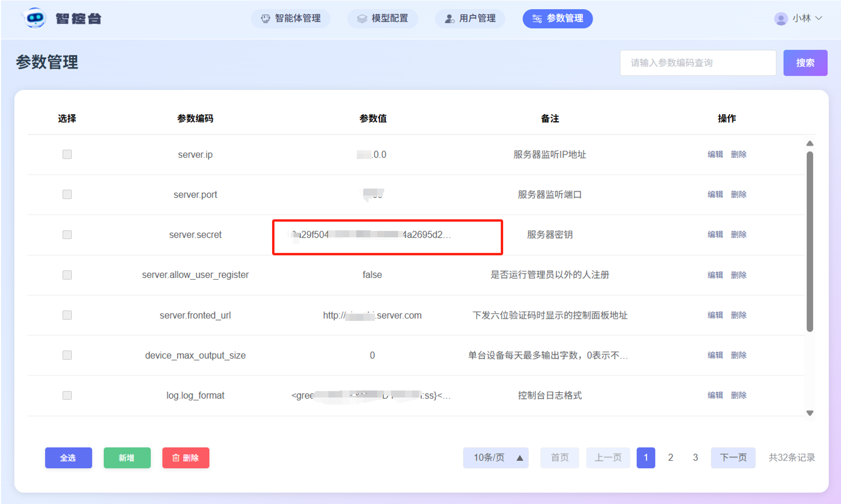841x504 pixels.
Task: Click the user avatar icon for 小林
Action: (781, 19)
